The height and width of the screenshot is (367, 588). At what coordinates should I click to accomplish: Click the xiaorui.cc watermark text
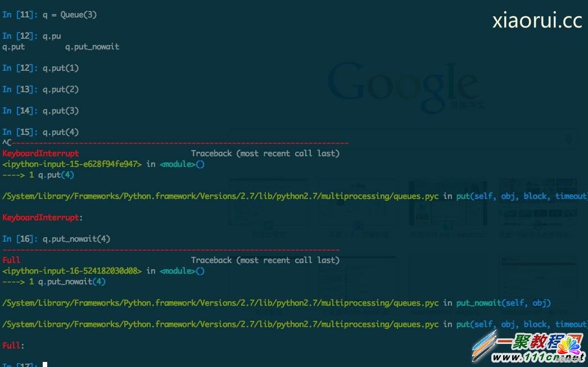[x=537, y=20]
